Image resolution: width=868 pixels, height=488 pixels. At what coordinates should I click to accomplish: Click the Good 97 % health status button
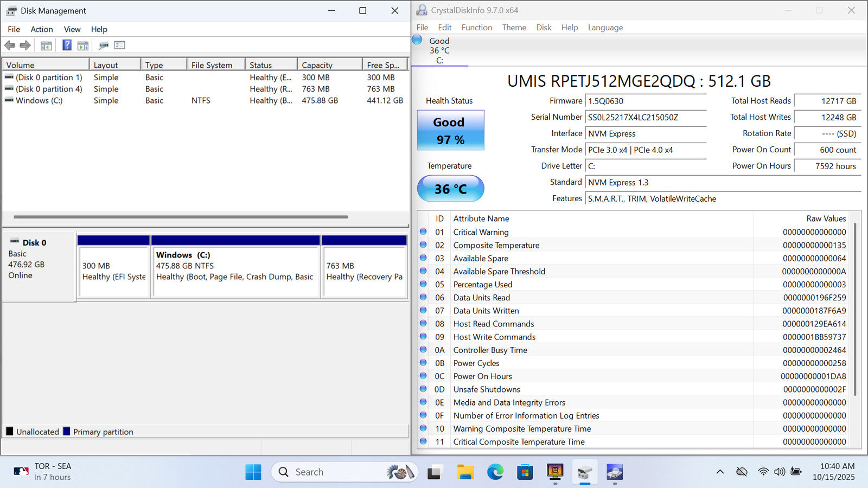pyautogui.click(x=450, y=131)
